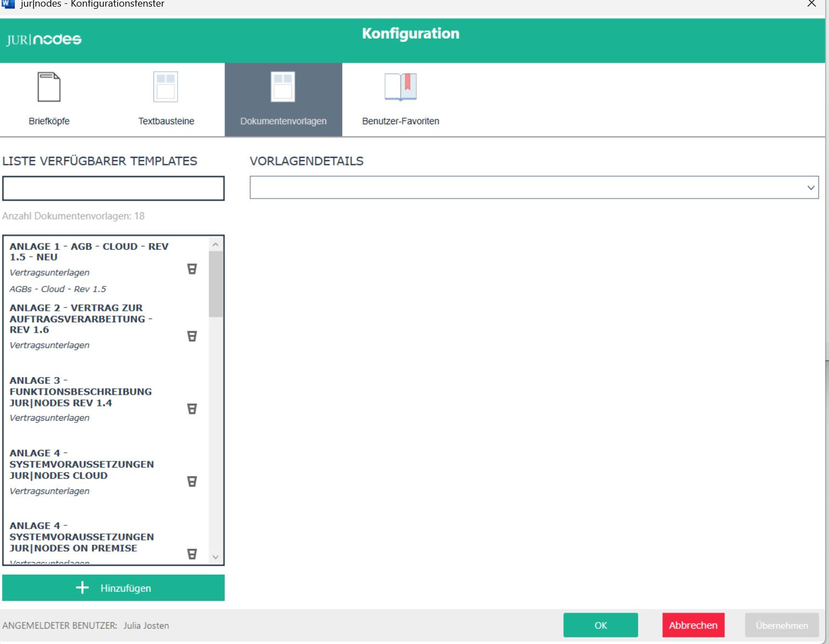Delete Anlage 4 Systemvoraussetzungen On Premise template

click(192, 554)
